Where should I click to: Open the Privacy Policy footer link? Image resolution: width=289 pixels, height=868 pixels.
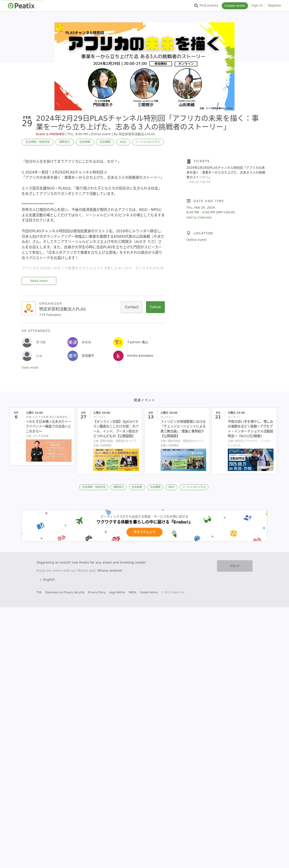[97, 592]
